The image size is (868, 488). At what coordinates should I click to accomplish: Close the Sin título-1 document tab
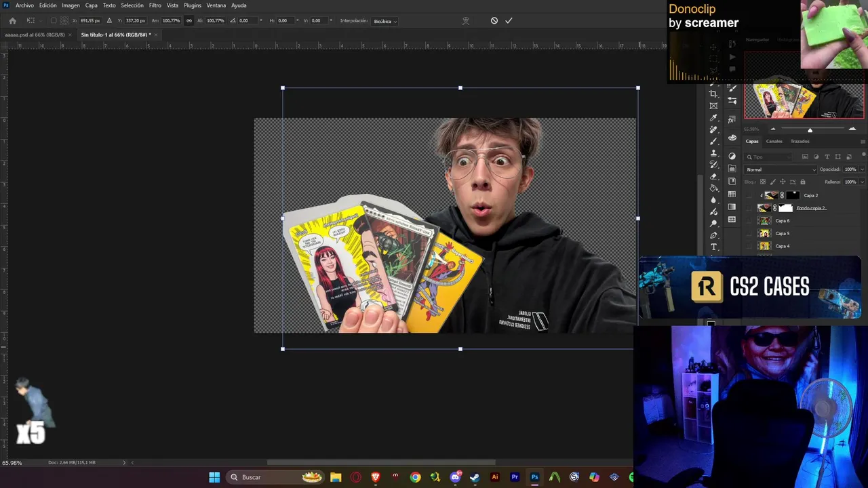(156, 35)
